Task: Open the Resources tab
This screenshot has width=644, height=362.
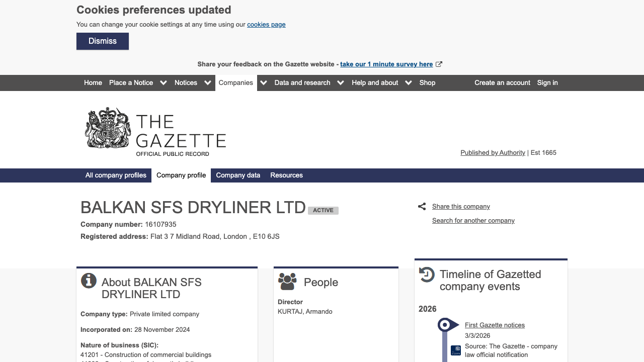Action: point(286,175)
